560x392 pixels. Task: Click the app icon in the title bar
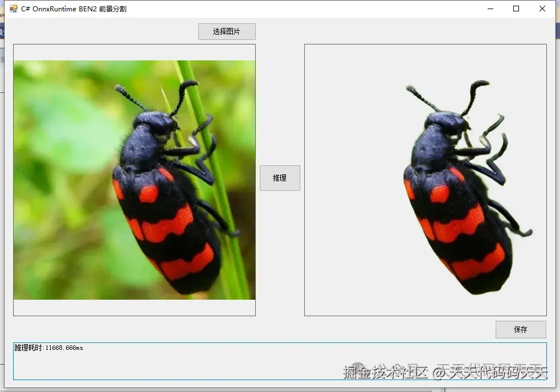(14, 9)
